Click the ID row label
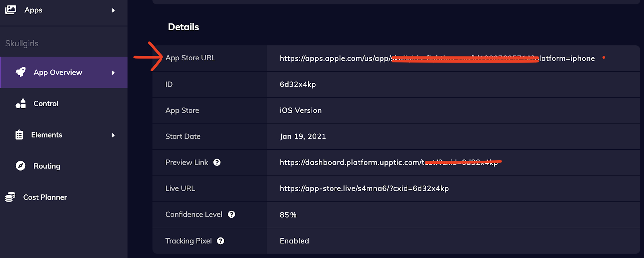The image size is (644, 258). pyautogui.click(x=169, y=85)
